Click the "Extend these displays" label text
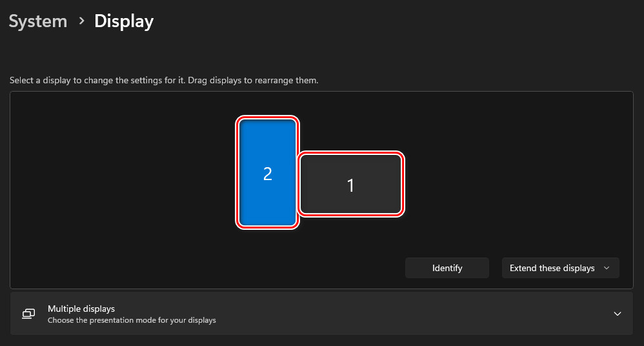 point(552,268)
